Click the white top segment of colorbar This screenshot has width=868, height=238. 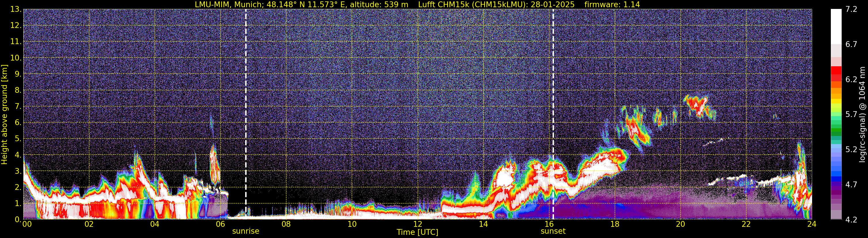coord(836,27)
